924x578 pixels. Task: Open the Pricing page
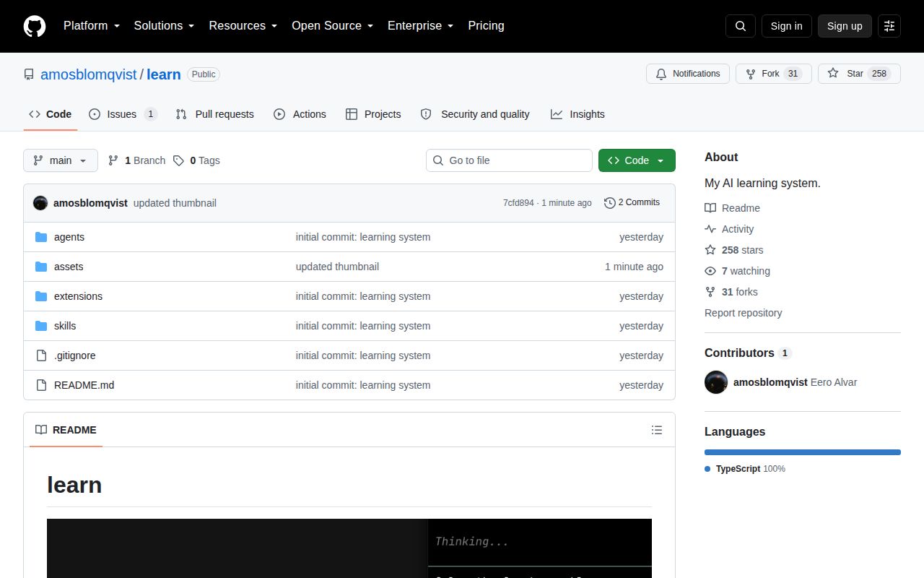[x=486, y=26]
